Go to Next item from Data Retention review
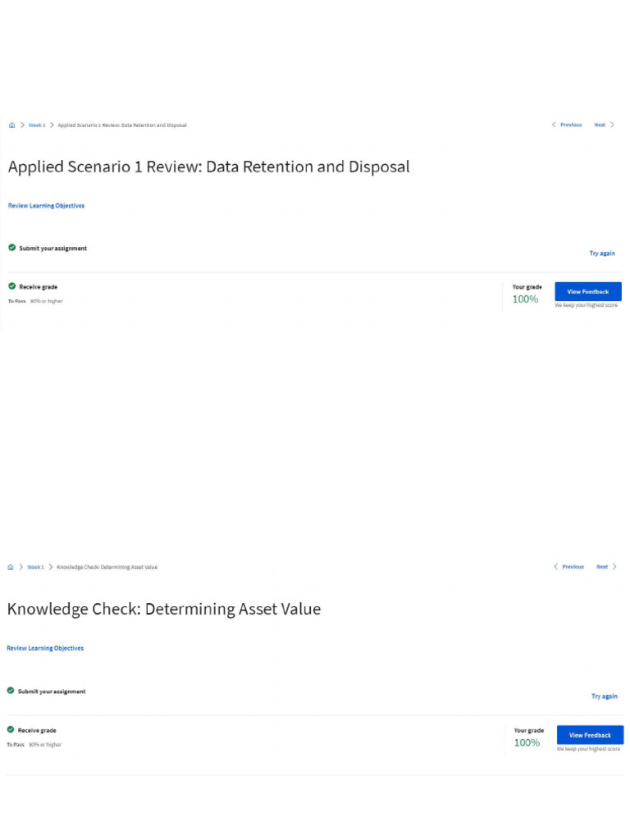 [600, 125]
